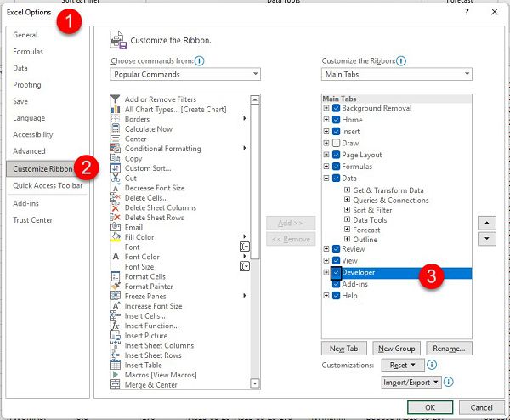510x420 pixels.
Task: Click the info icon next to Import/Export
Action: pyautogui.click(x=448, y=382)
